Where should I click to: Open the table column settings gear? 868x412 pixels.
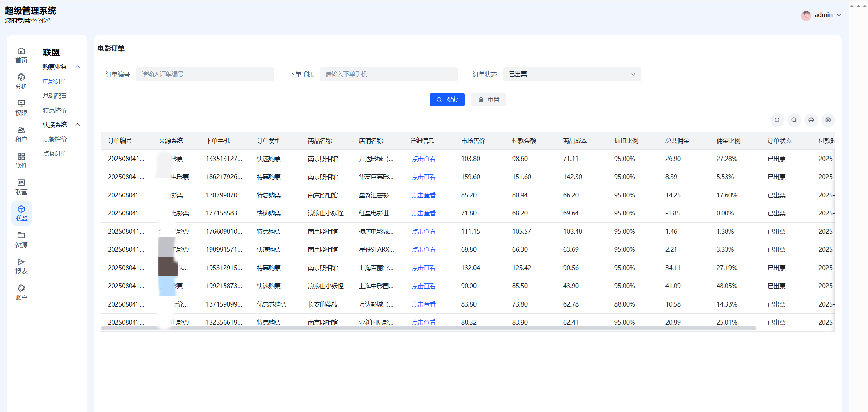828,120
